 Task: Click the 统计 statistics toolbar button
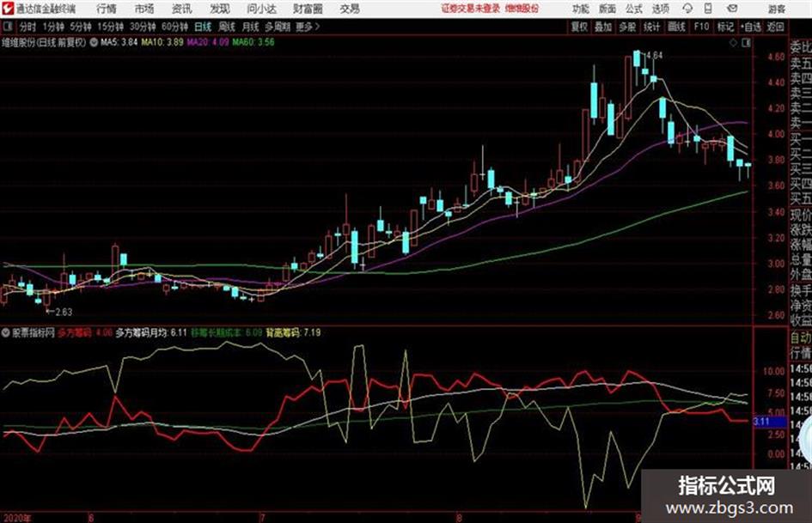[x=651, y=27]
